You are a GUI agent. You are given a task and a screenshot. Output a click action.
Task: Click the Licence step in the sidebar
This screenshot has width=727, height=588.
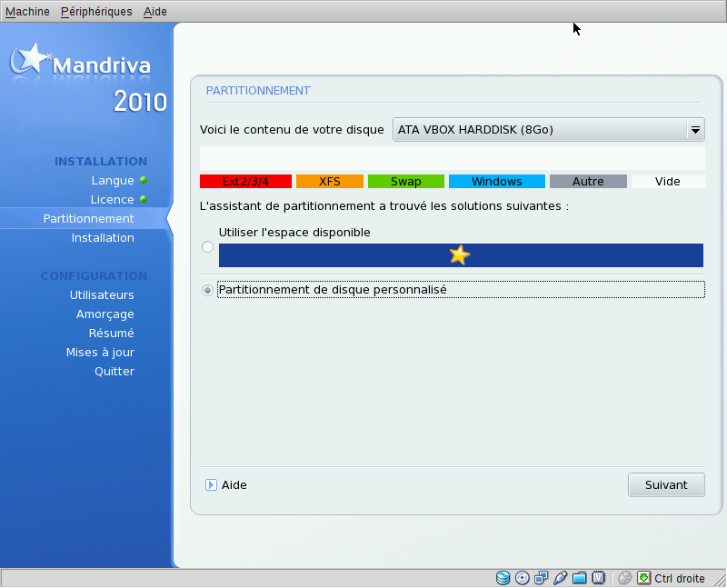(112, 200)
